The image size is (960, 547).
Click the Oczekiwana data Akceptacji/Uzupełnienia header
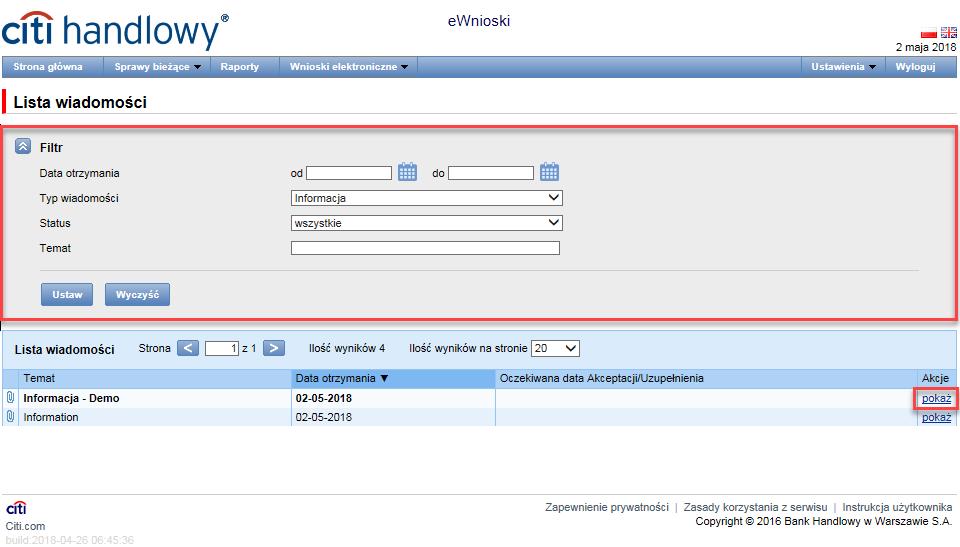[x=601, y=379]
